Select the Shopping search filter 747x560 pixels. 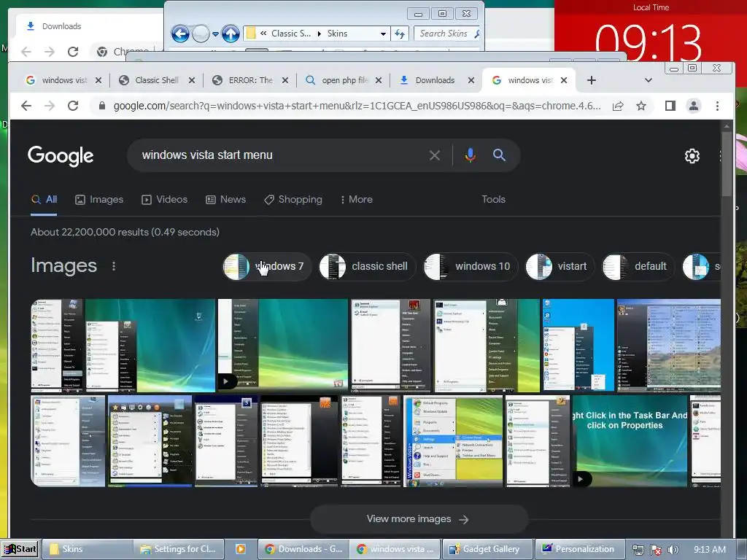click(293, 200)
